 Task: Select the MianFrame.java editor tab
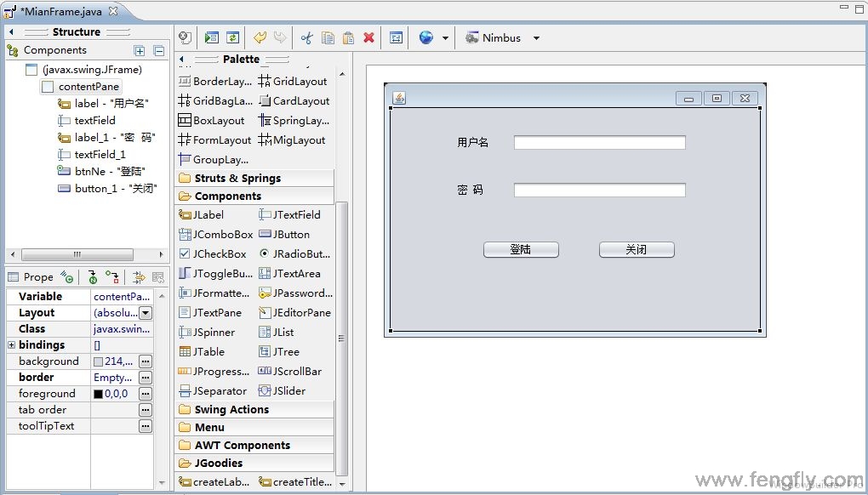tap(62, 10)
